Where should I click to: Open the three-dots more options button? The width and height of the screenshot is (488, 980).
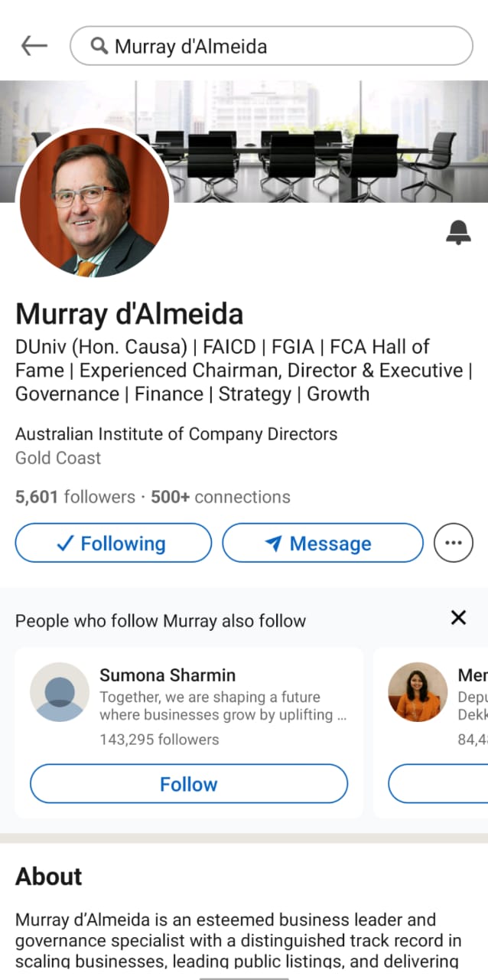point(454,543)
